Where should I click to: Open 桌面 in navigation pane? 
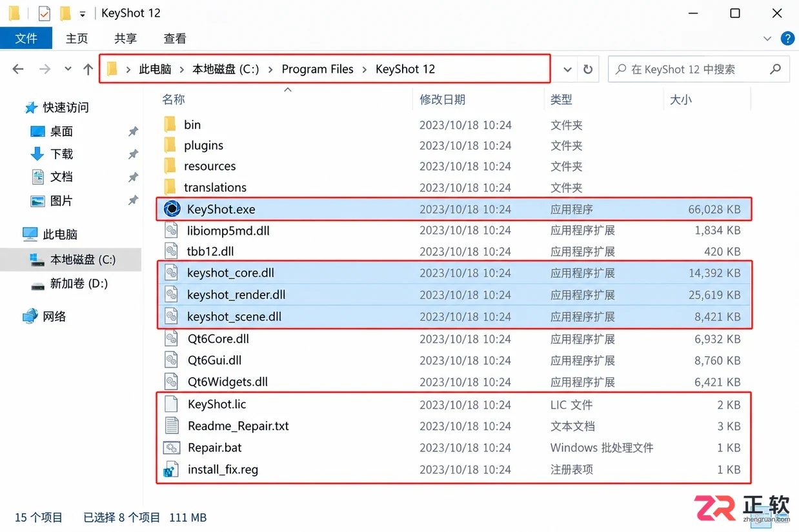[61, 131]
